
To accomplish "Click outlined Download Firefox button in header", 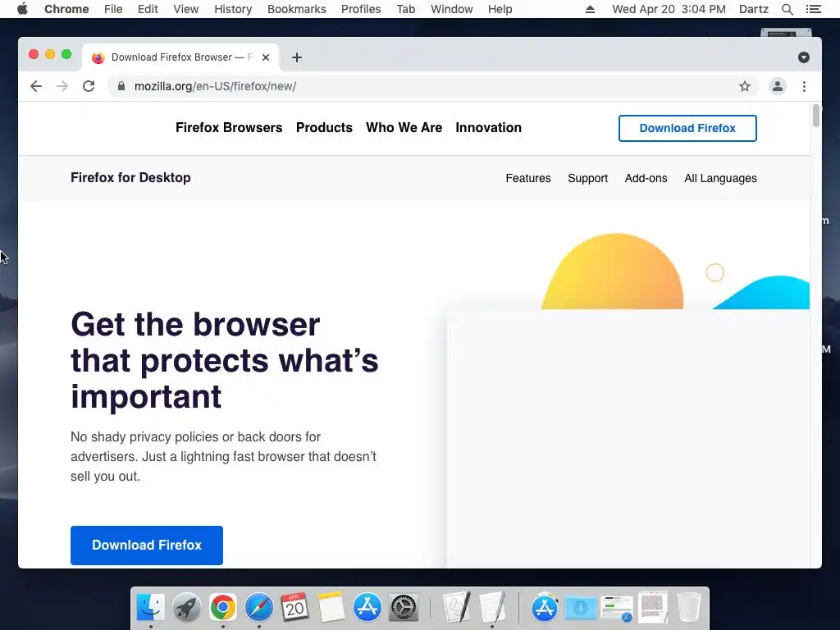I will (687, 128).
